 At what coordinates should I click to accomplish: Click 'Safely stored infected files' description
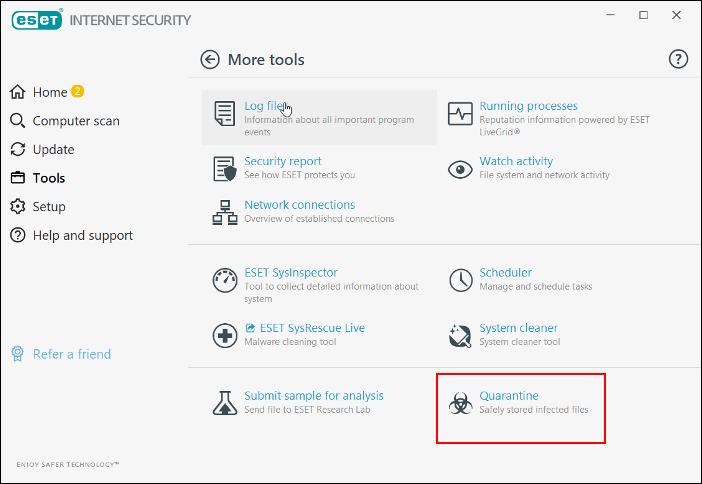click(x=534, y=410)
